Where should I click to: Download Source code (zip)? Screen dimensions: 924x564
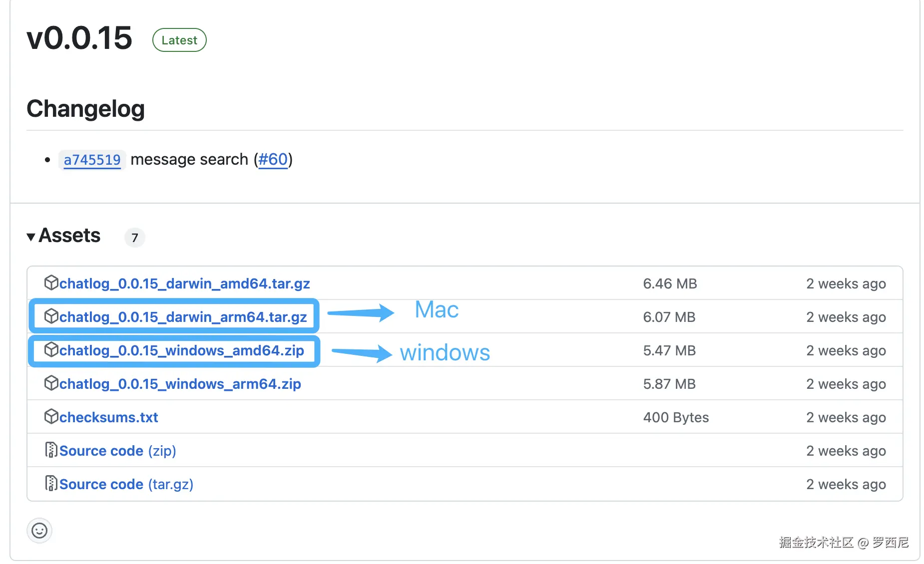[117, 451]
